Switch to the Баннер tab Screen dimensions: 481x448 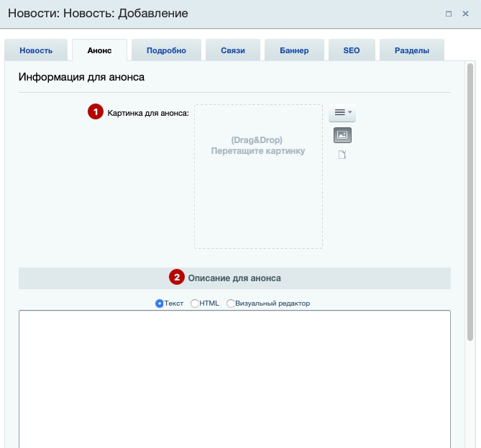294,50
